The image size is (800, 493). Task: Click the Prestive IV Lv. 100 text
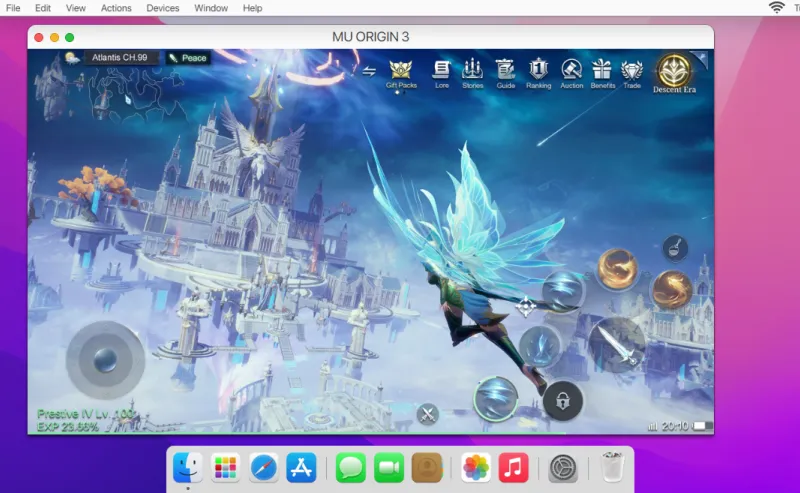point(86,414)
